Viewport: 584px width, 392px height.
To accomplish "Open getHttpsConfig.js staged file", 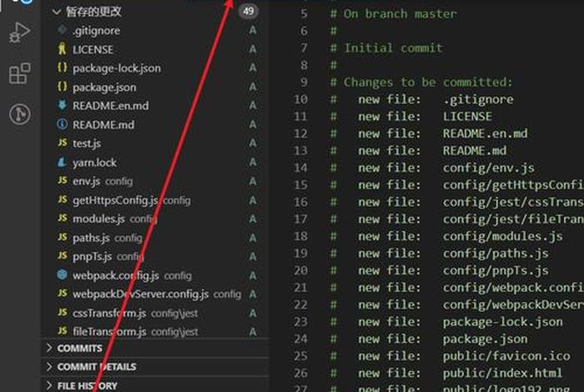I will point(154,200).
